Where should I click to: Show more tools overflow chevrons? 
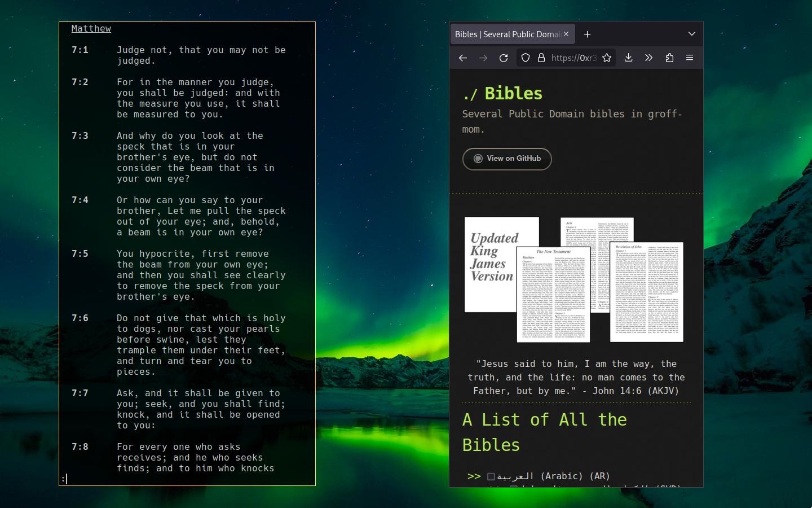(649, 58)
